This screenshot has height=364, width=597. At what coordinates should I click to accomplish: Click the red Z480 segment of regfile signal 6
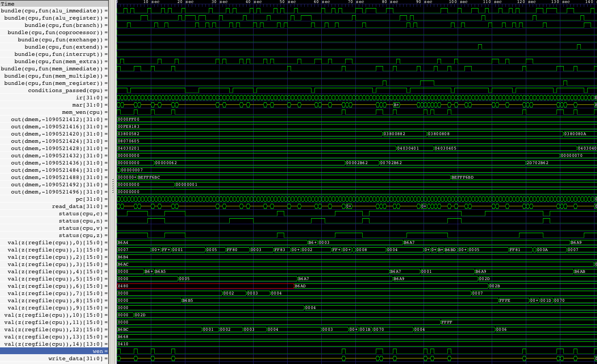click(x=122, y=286)
